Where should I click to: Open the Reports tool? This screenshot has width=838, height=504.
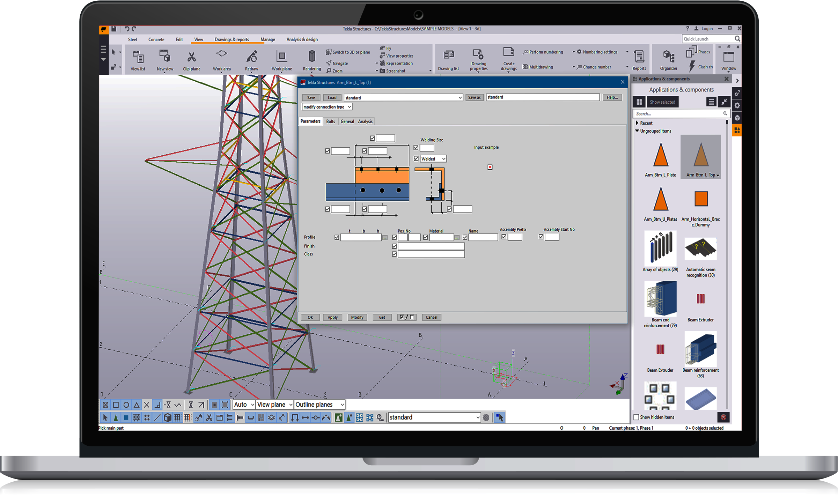(x=639, y=60)
